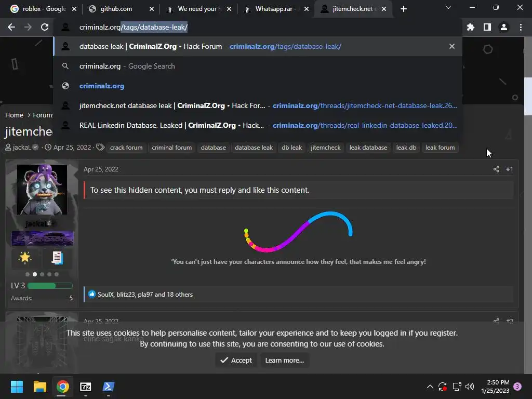Close the roblox - Google tab

pos(74,9)
